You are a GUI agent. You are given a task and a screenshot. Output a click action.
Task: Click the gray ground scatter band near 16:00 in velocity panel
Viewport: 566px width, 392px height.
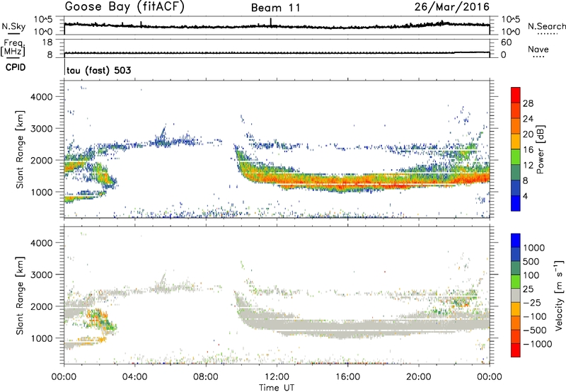coord(347,328)
